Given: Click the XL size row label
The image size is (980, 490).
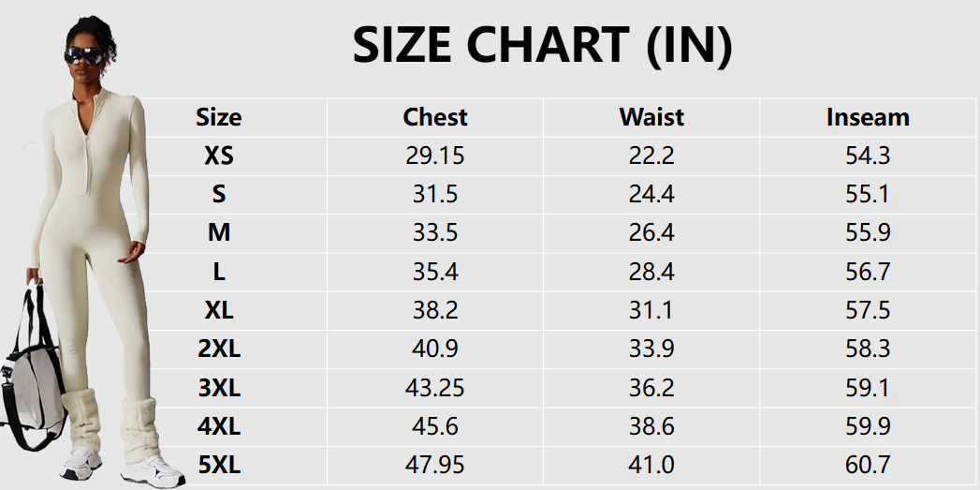Looking at the screenshot, I should pos(218,311).
